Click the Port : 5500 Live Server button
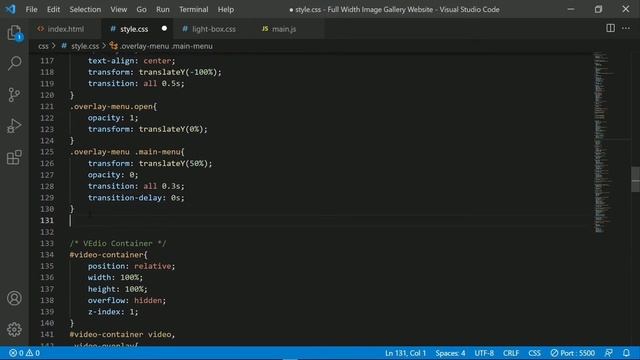This screenshot has height=360, width=640. [x=572, y=353]
